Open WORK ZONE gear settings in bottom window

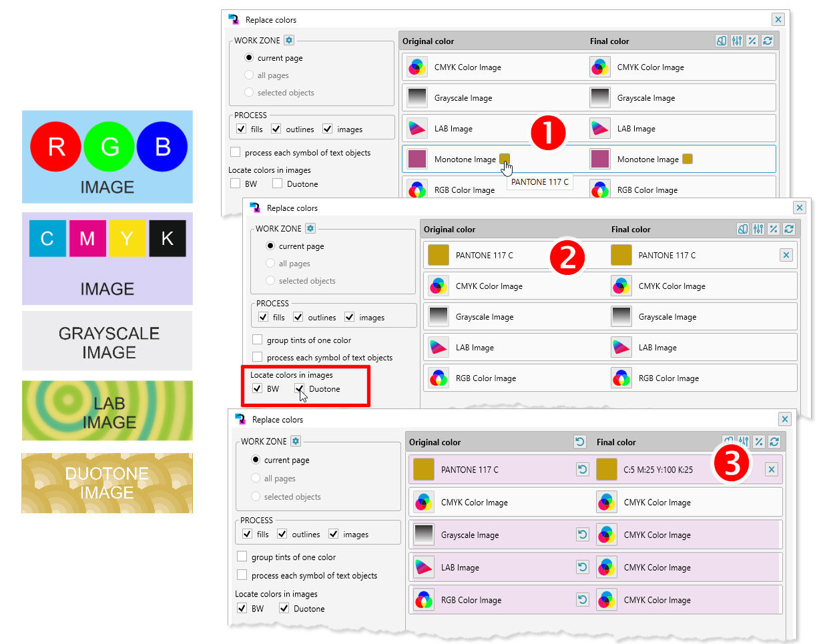pos(296,441)
